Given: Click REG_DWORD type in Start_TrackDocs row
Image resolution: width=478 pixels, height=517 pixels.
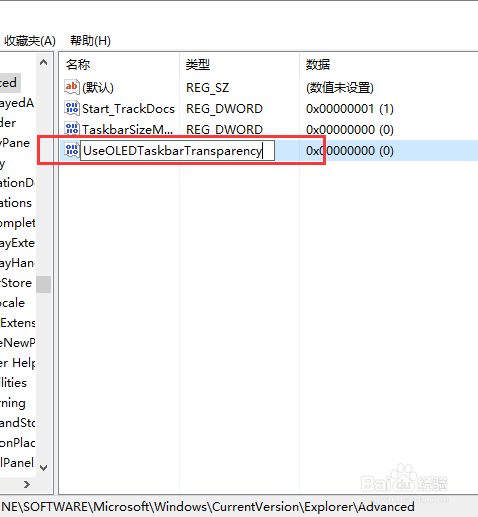Looking at the screenshot, I should click(224, 109).
